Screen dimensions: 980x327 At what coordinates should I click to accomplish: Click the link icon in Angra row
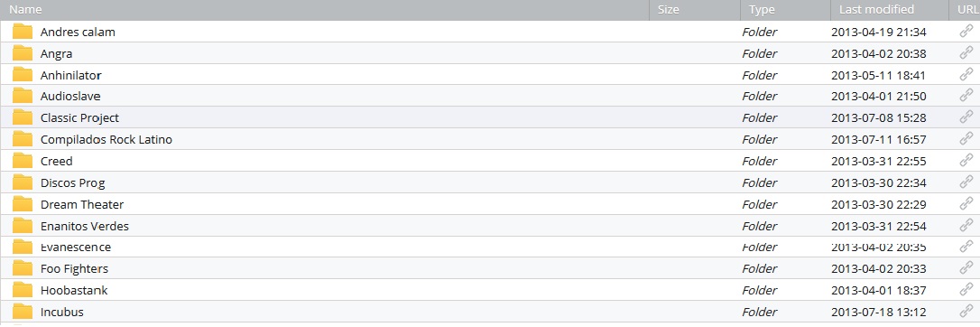click(x=966, y=53)
